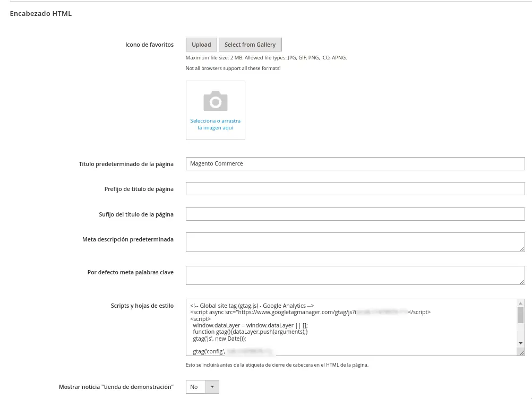Click the Upload button for favicon

pos(201,45)
